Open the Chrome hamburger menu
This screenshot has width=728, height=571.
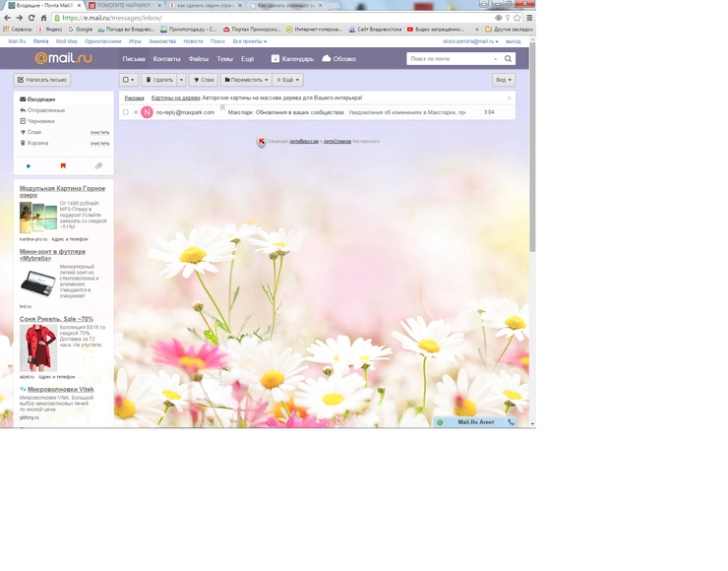click(x=529, y=18)
